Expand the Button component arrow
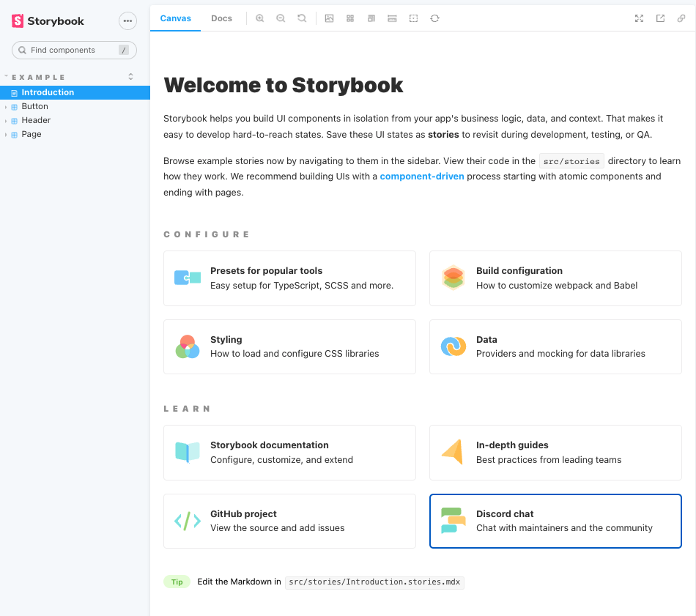Viewport: 696px width, 616px height. point(6,107)
